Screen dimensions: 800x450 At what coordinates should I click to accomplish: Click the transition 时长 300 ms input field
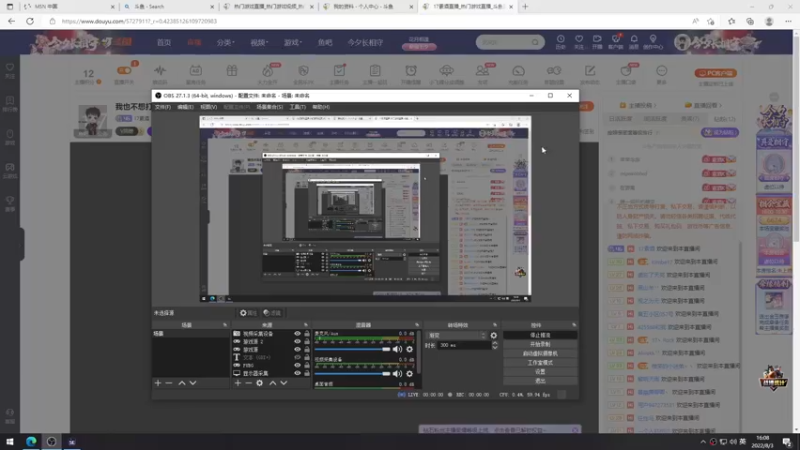(x=464, y=345)
